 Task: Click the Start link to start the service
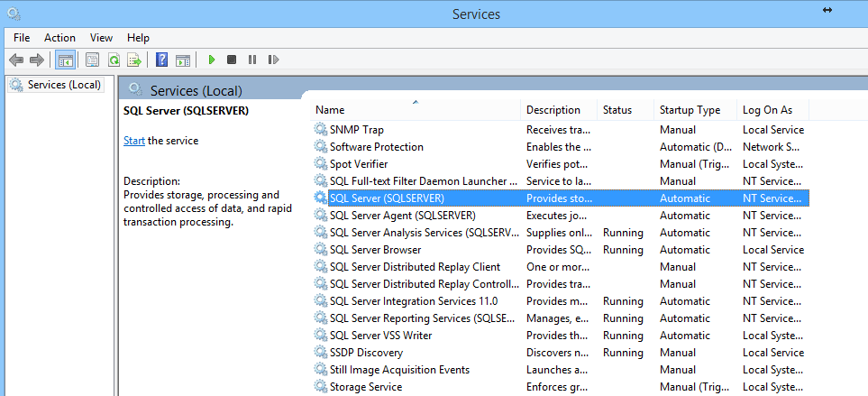coord(134,141)
